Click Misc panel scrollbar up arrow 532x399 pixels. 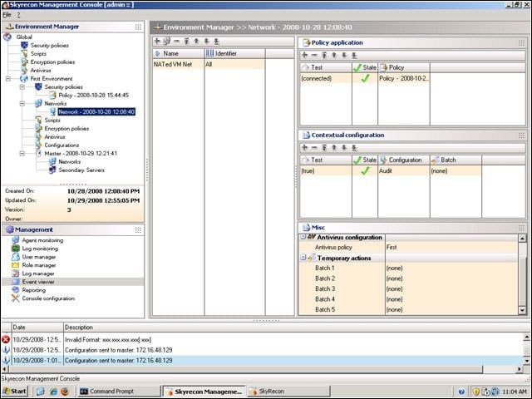(x=522, y=239)
